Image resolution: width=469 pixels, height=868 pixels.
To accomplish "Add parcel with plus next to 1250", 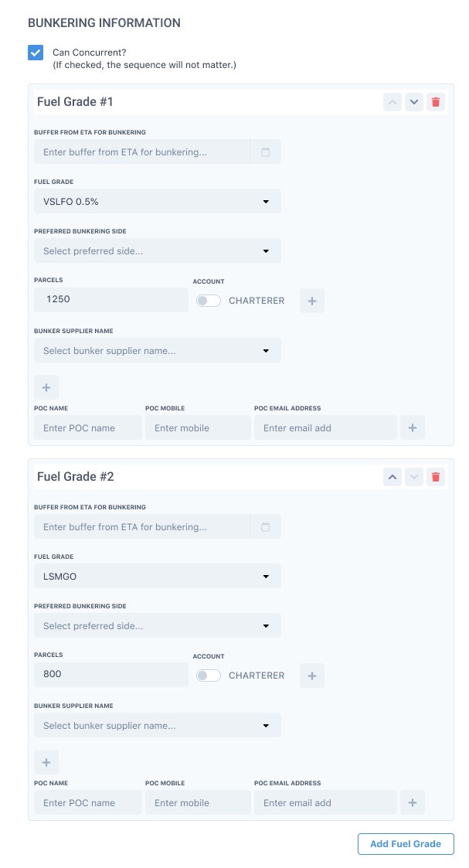I will point(312,301).
